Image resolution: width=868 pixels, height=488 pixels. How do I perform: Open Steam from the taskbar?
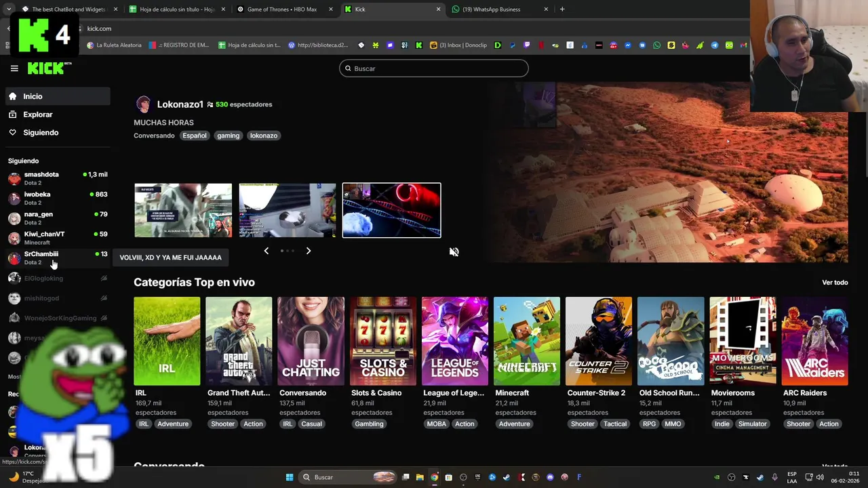(x=507, y=477)
